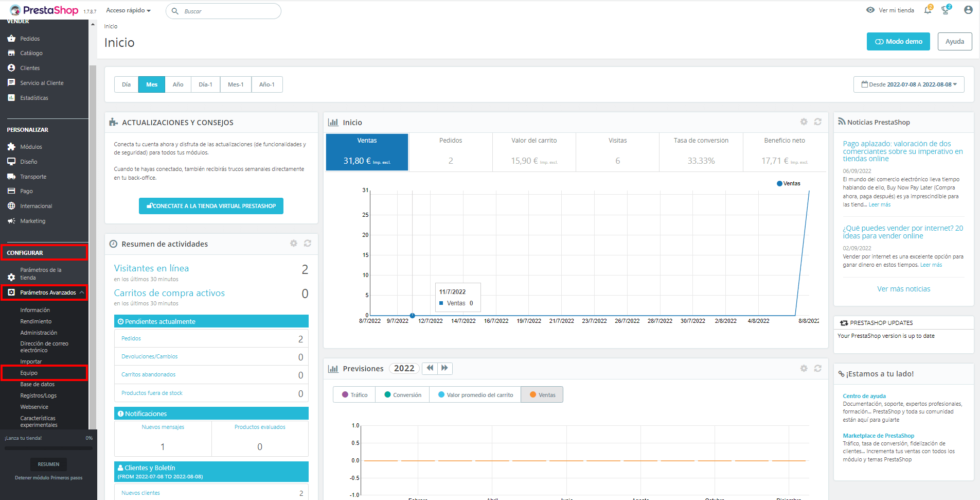The height and width of the screenshot is (500, 980).
Task: Click the Pedidos basket icon in sidebar
Action: (11, 39)
